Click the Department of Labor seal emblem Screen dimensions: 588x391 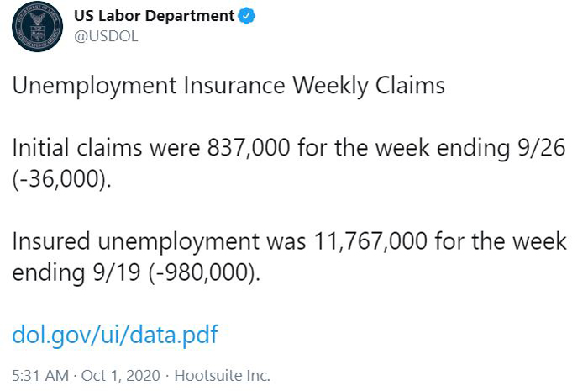click(37, 27)
